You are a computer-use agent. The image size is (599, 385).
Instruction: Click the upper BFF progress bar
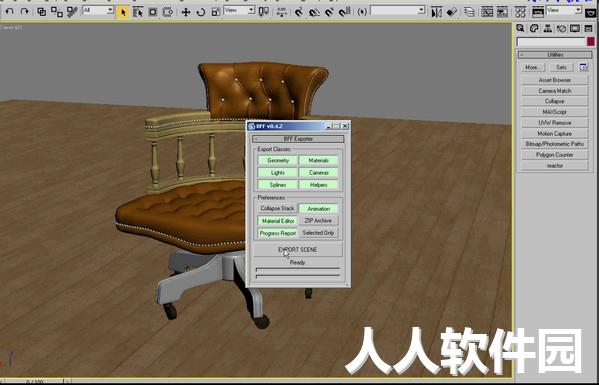[x=298, y=269]
